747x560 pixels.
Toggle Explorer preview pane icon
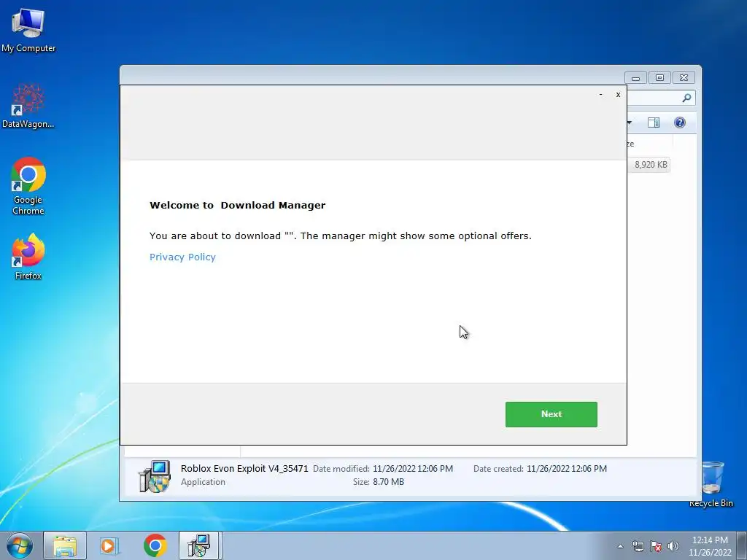pyautogui.click(x=654, y=122)
